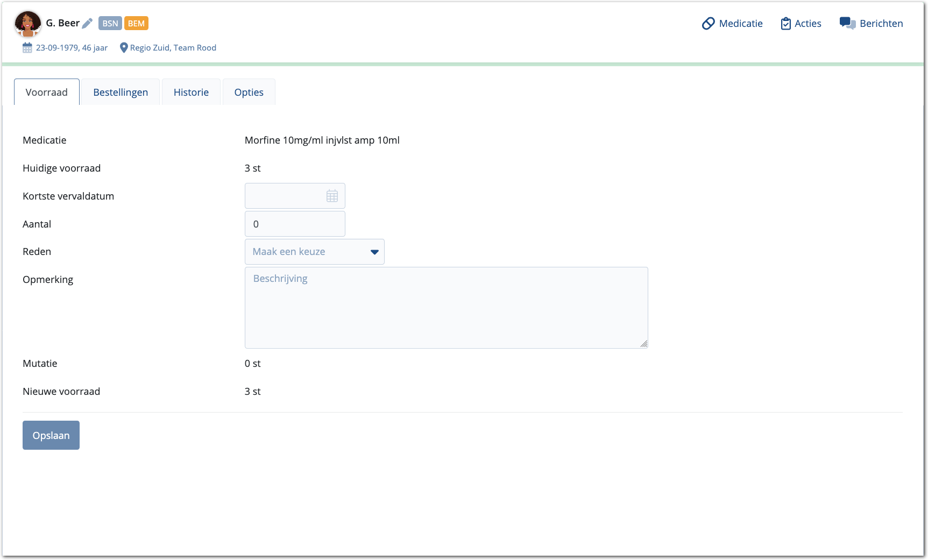
Task: Click the pencil edit icon beside G. Beer
Action: click(x=87, y=23)
